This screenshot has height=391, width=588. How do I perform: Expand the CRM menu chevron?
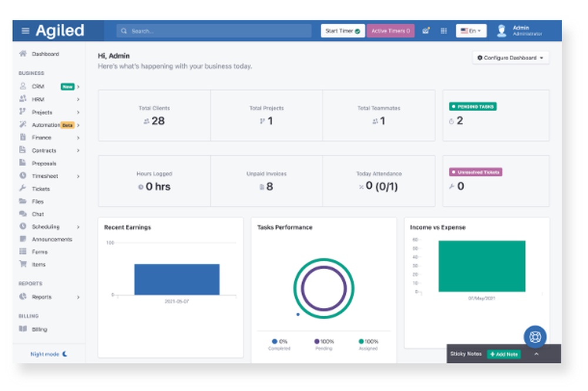78,86
